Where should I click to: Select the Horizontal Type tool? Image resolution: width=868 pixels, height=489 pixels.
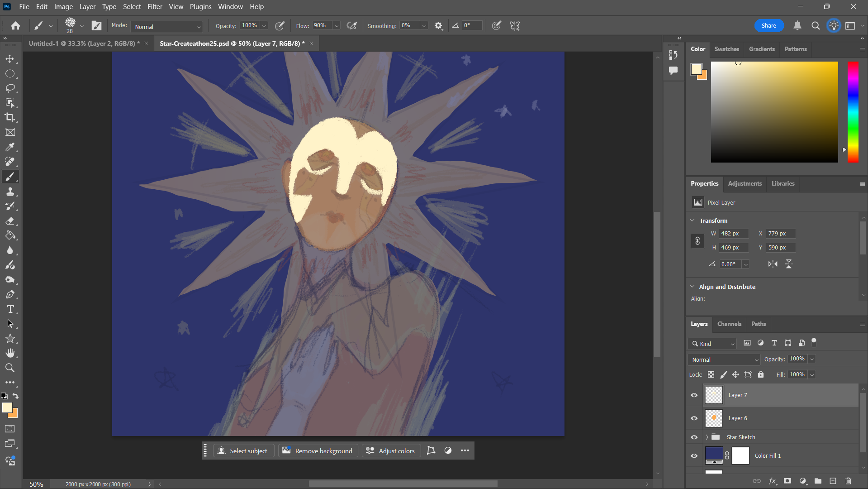(x=10, y=309)
